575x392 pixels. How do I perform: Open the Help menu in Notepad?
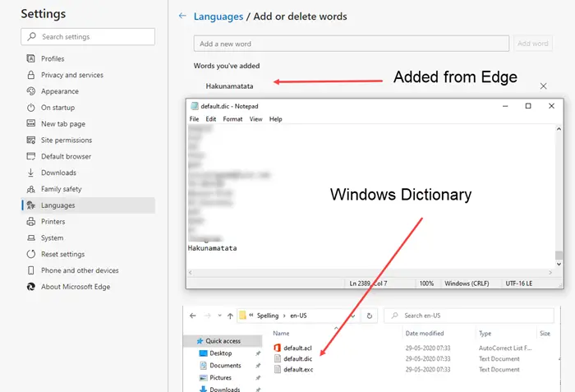pos(276,119)
